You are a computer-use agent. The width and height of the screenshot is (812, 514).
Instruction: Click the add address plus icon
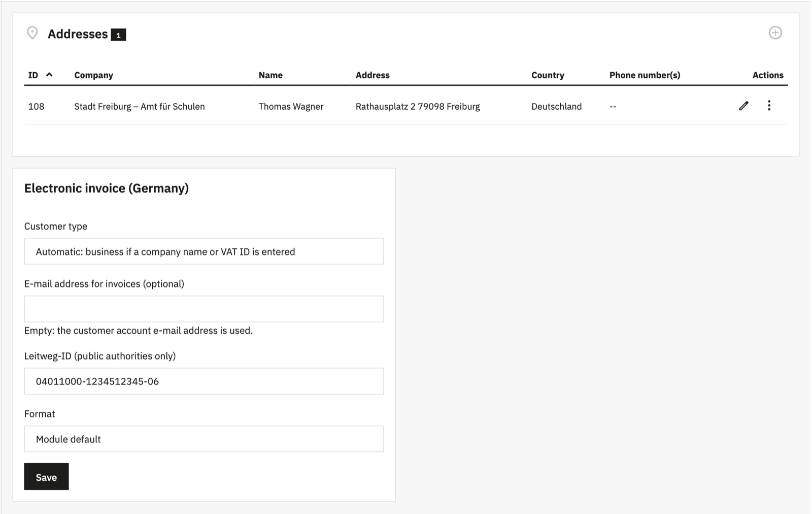(x=775, y=33)
